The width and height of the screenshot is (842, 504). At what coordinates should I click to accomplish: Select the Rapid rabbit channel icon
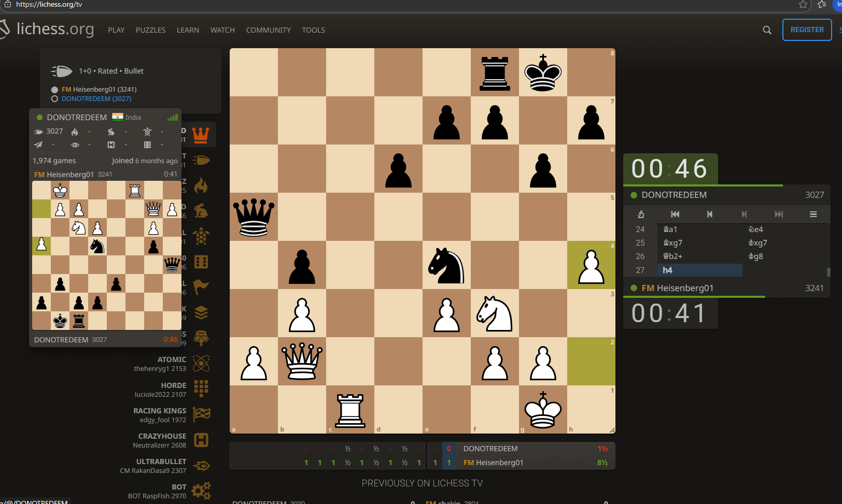click(201, 211)
